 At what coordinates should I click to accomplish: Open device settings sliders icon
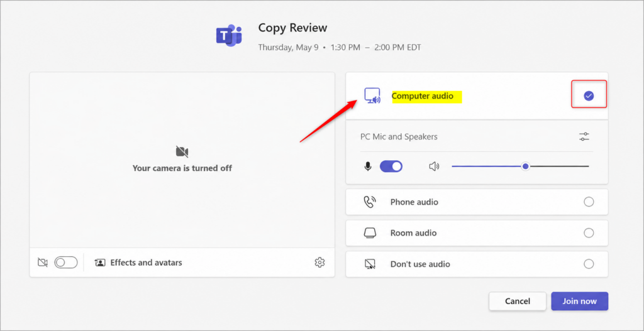tap(584, 136)
